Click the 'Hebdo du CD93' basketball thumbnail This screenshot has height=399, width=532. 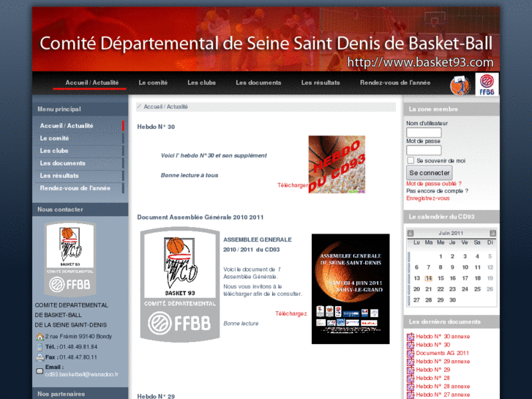point(337,165)
